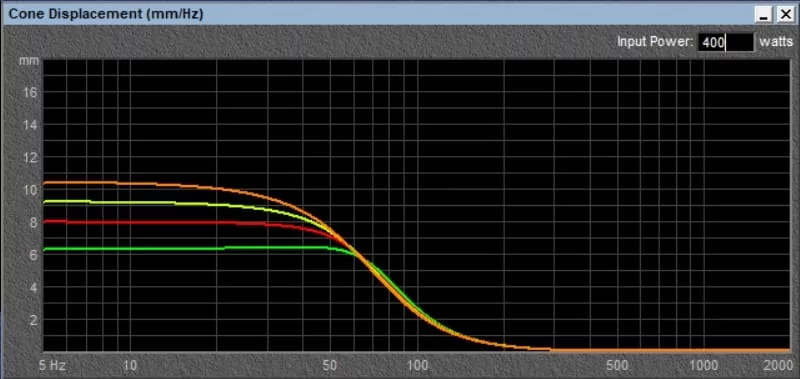Minimize the Cone Displacement window
The image size is (800, 379).
764,14
